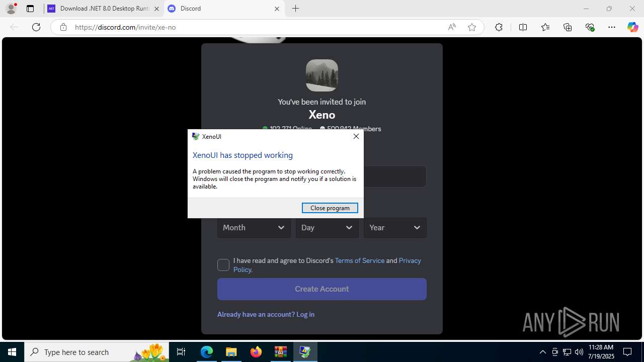
Task: Open the browser Extensions icon
Action: click(x=499, y=27)
